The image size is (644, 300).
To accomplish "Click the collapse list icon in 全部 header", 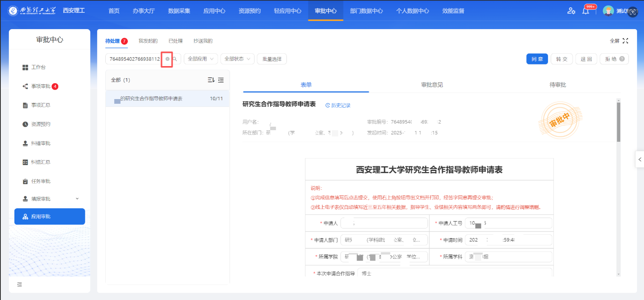I will coord(221,80).
